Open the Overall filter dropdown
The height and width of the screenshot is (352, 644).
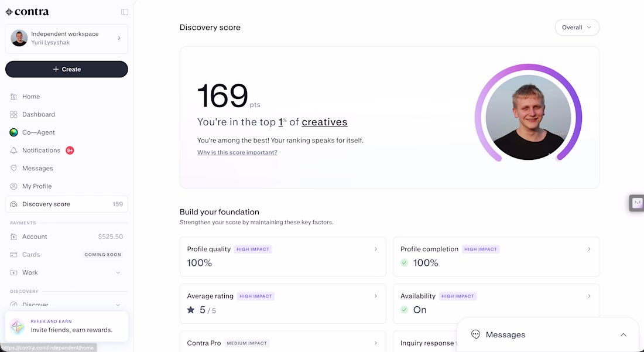[x=577, y=28]
